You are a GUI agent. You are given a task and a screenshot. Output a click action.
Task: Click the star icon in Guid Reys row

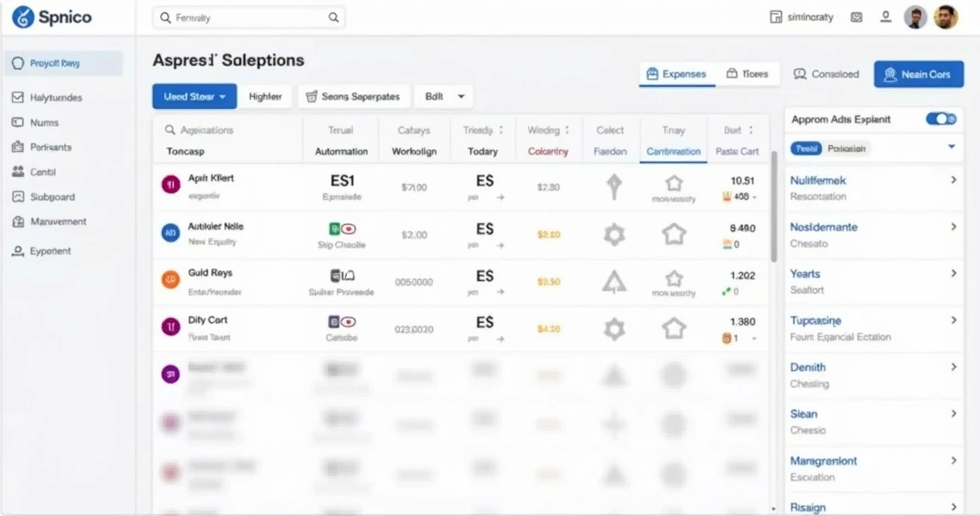click(x=674, y=278)
